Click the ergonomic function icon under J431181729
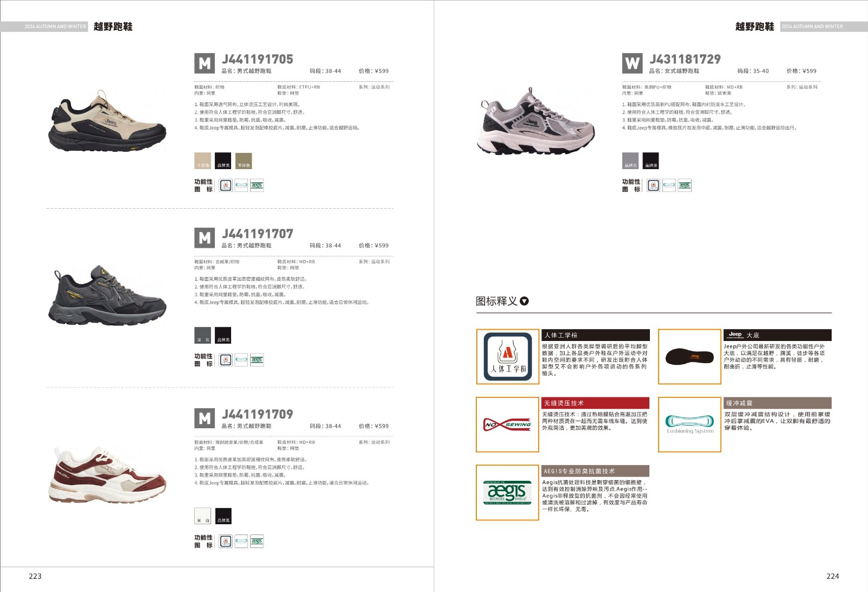This screenshot has width=868, height=592. tap(654, 185)
